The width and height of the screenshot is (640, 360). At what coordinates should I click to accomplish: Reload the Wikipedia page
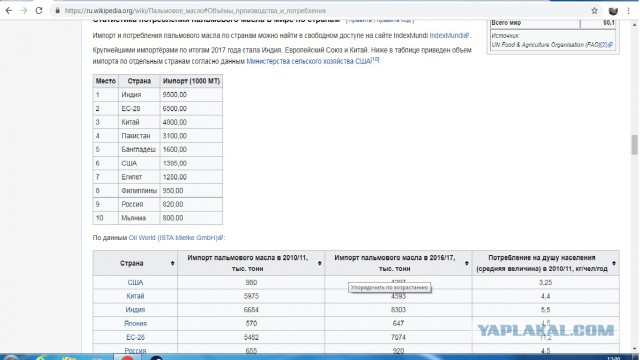pos(39,11)
